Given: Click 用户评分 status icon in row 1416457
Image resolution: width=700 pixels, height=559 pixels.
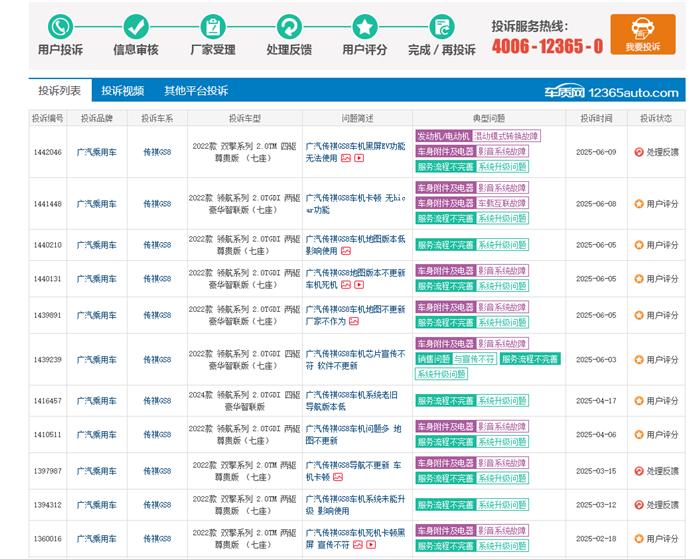Looking at the screenshot, I should pyautogui.click(x=639, y=401).
